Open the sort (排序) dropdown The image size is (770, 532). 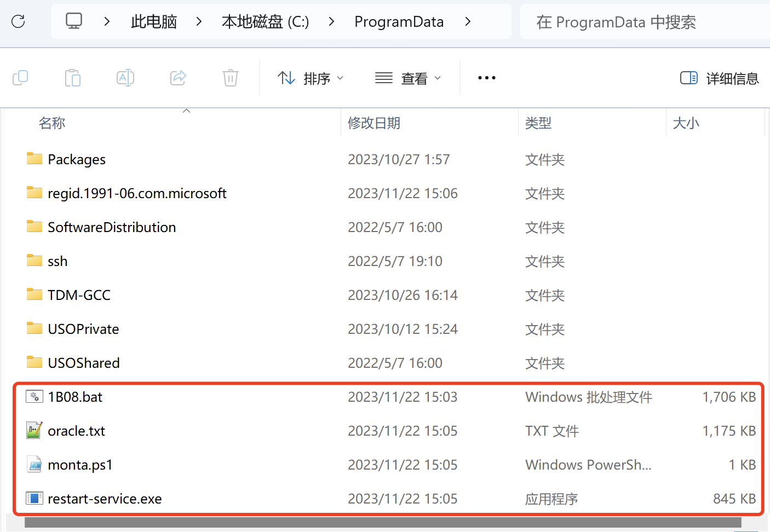pyautogui.click(x=311, y=78)
